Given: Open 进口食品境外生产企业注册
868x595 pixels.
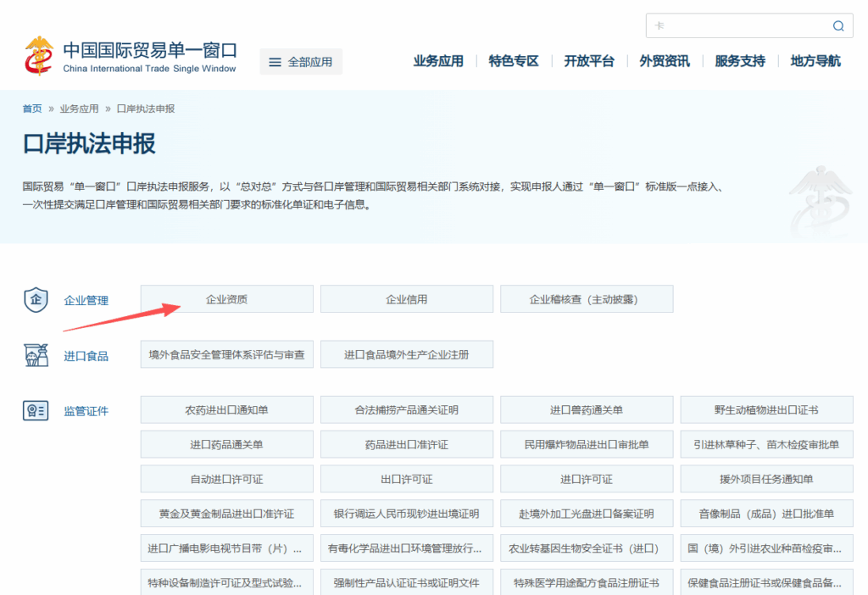Looking at the screenshot, I should (x=407, y=354).
